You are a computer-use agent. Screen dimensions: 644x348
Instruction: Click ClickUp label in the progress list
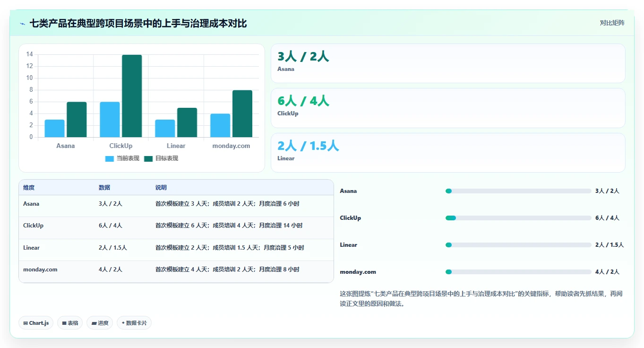350,218
